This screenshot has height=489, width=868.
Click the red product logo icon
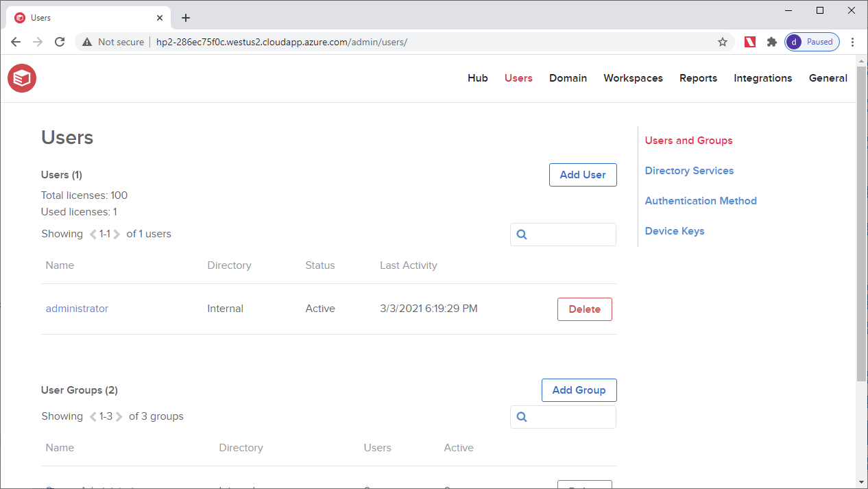pyautogui.click(x=21, y=78)
